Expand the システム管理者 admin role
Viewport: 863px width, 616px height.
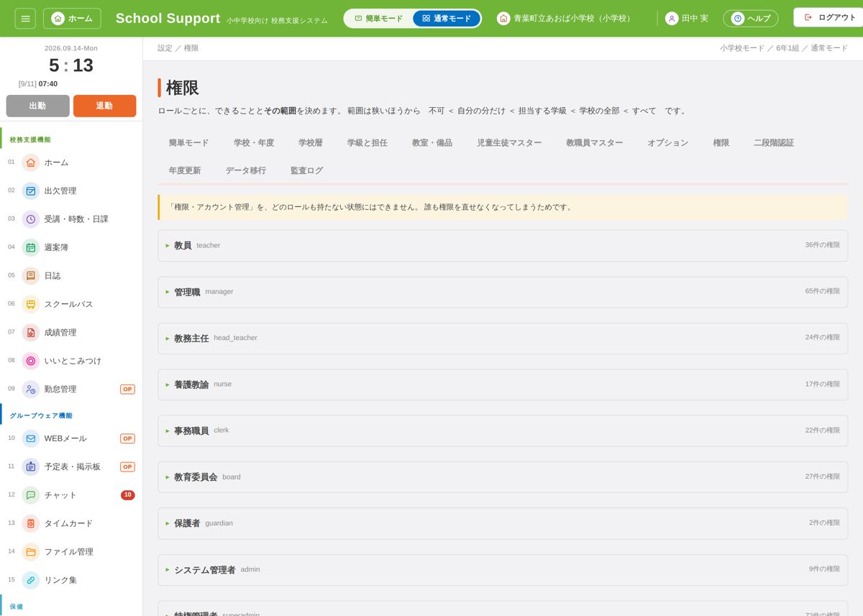(503, 569)
